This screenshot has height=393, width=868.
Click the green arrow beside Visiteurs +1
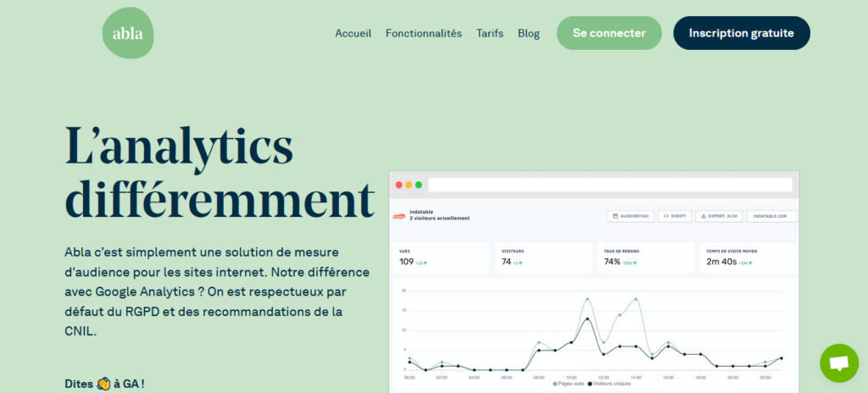(x=522, y=263)
